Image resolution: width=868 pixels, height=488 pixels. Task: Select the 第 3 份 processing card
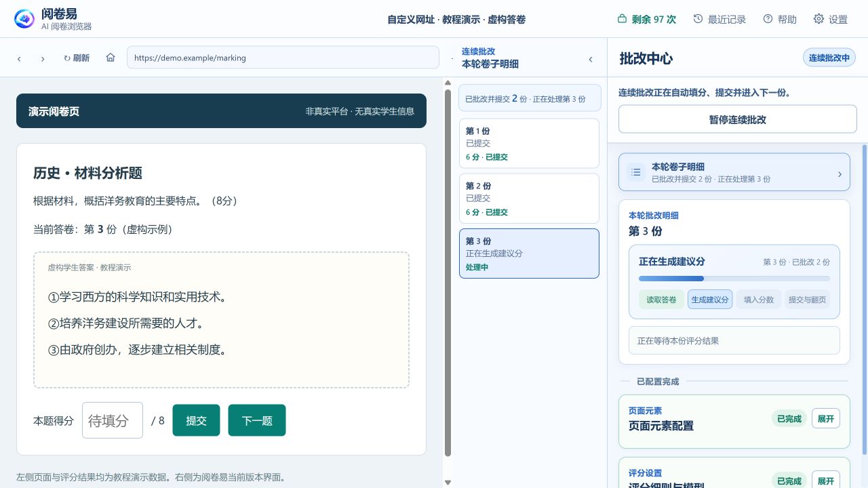(529, 253)
